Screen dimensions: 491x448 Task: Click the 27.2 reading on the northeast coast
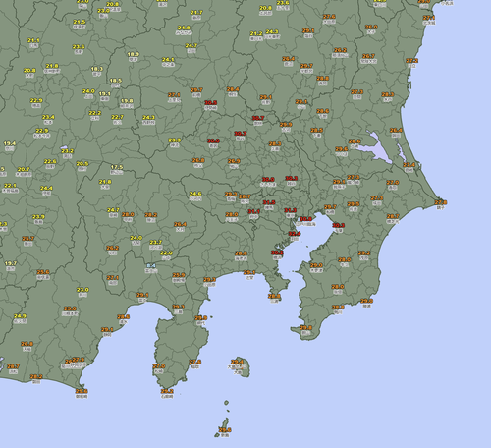tap(411, 61)
